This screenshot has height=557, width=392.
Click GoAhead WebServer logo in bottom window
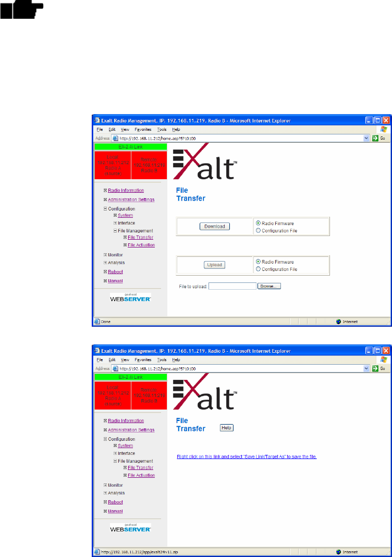click(130, 528)
